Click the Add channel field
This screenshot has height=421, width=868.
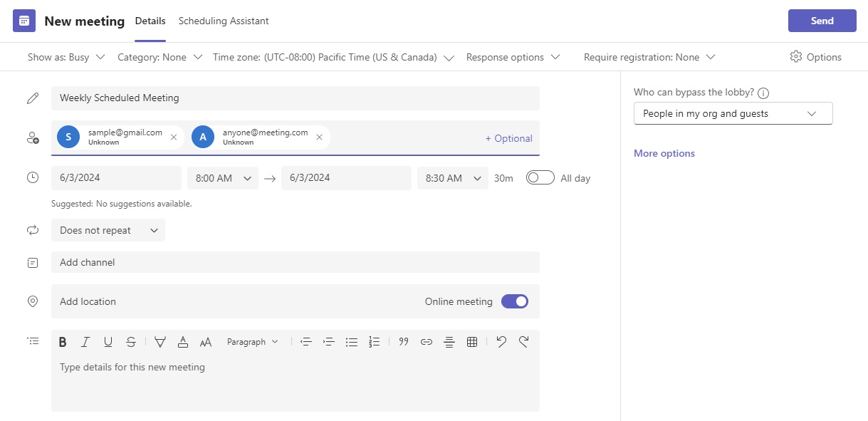click(296, 262)
